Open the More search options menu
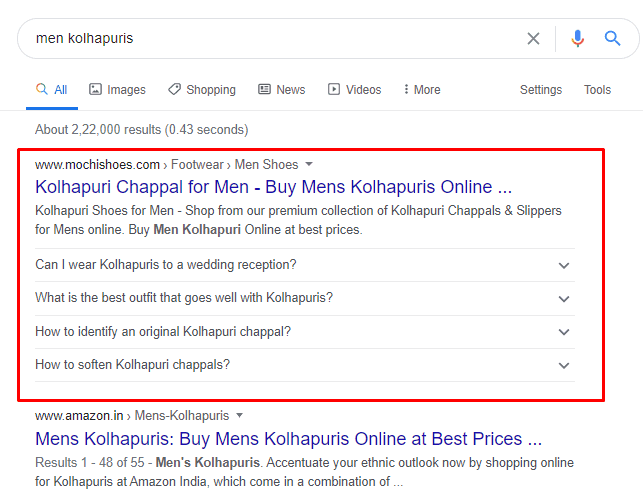 (422, 89)
